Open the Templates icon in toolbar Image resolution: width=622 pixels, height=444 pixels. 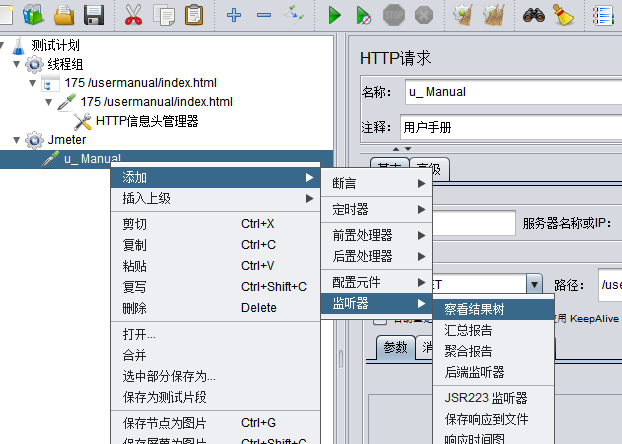(x=33, y=15)
